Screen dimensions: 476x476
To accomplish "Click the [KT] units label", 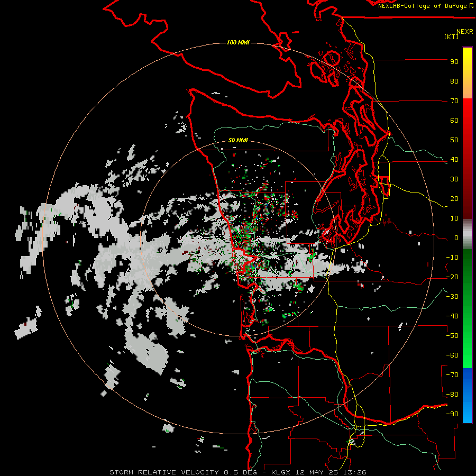I will tap(452, 36).
